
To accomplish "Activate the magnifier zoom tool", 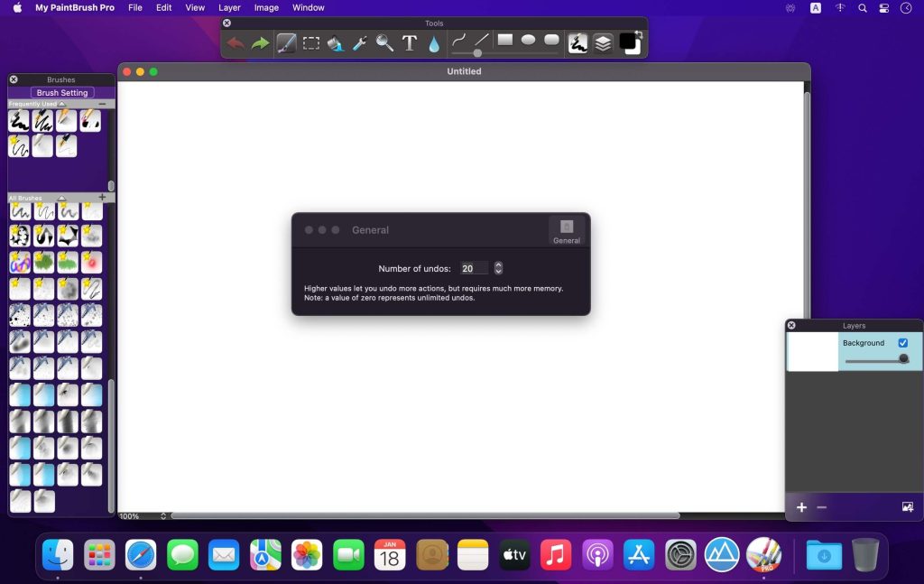I will coord(383,42).
